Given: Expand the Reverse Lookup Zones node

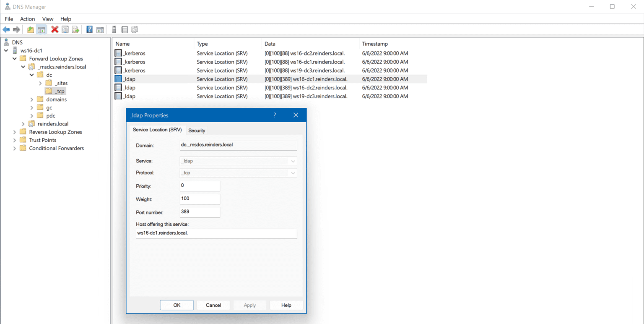Looking at the screenshot, I should (x=14, y=132).
